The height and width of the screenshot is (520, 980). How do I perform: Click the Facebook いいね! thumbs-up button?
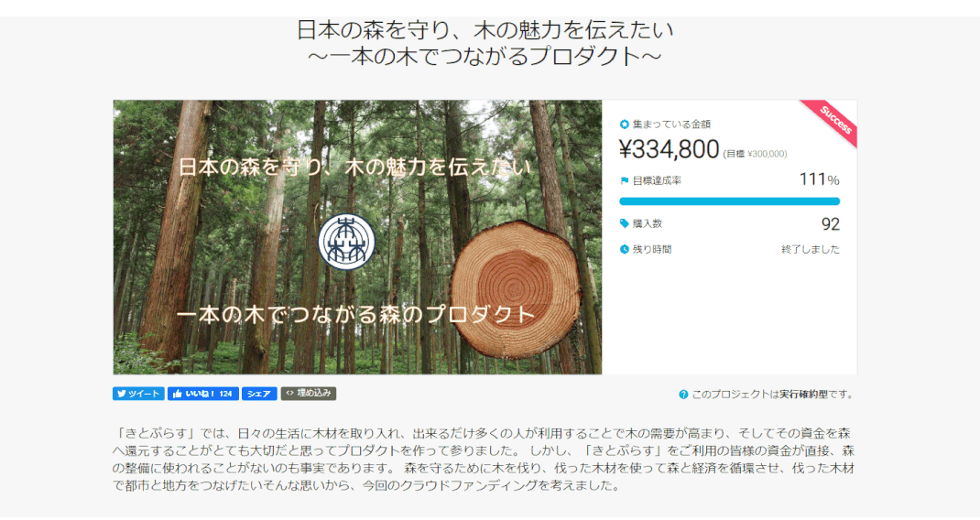coord(203,394)
